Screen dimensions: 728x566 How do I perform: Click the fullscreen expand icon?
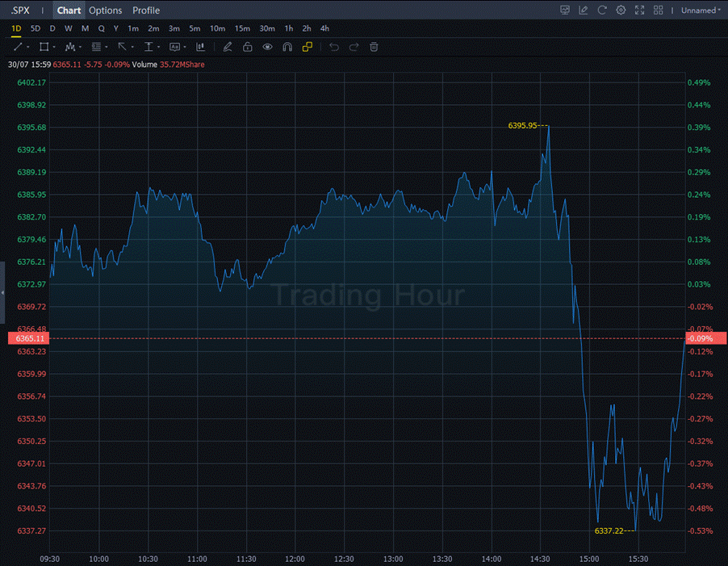[639, 10]
